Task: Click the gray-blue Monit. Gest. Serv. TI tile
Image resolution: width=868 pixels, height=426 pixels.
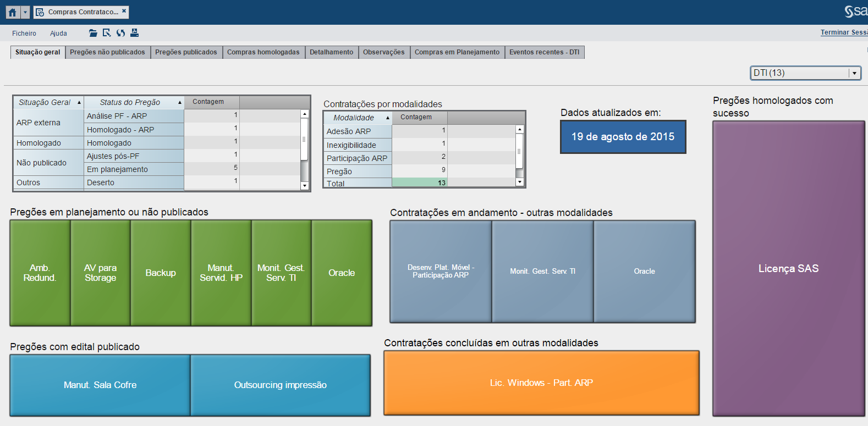Action: point(542,272)
